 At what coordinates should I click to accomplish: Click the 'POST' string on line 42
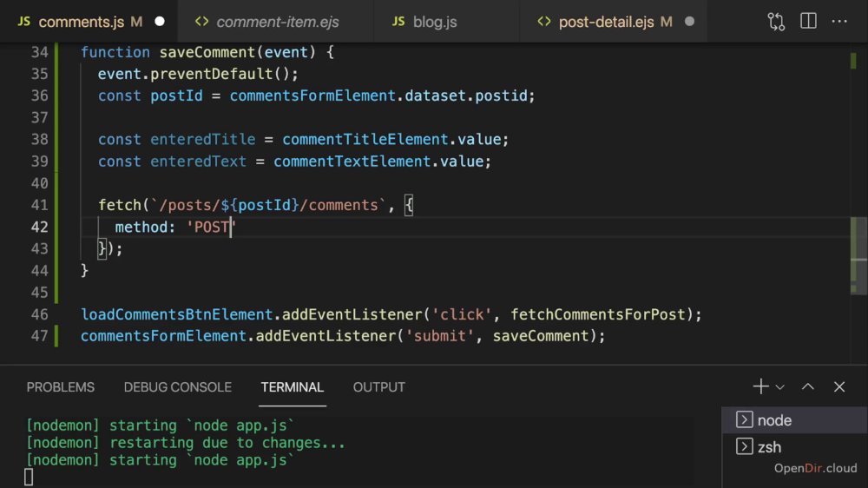[212, 228]
